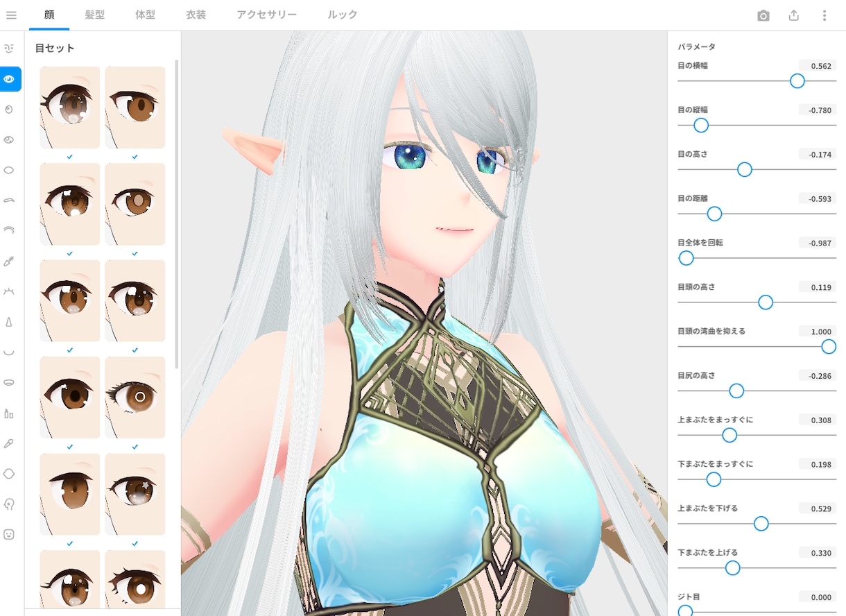The width and height of the screenshot is (846, 616).
Task: Choose the first eye set thumbnail with gray highlight
Action: coord(70,108)
